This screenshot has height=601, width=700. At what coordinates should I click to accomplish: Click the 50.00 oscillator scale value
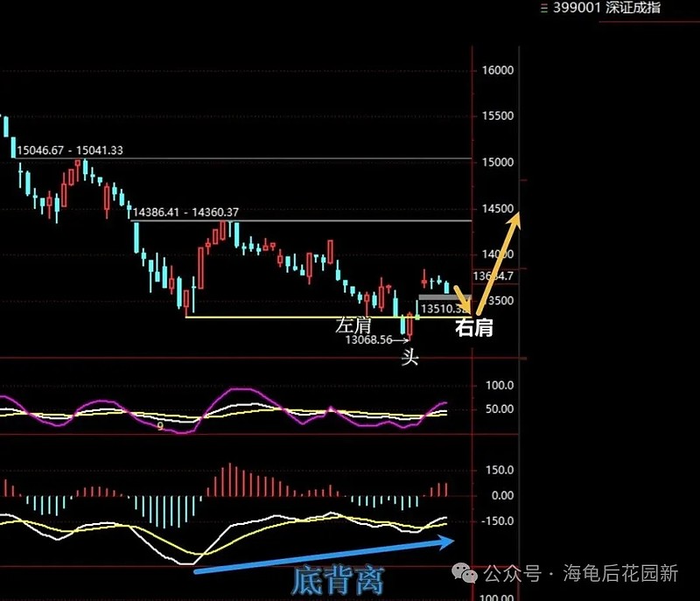(x=500, y=409)
